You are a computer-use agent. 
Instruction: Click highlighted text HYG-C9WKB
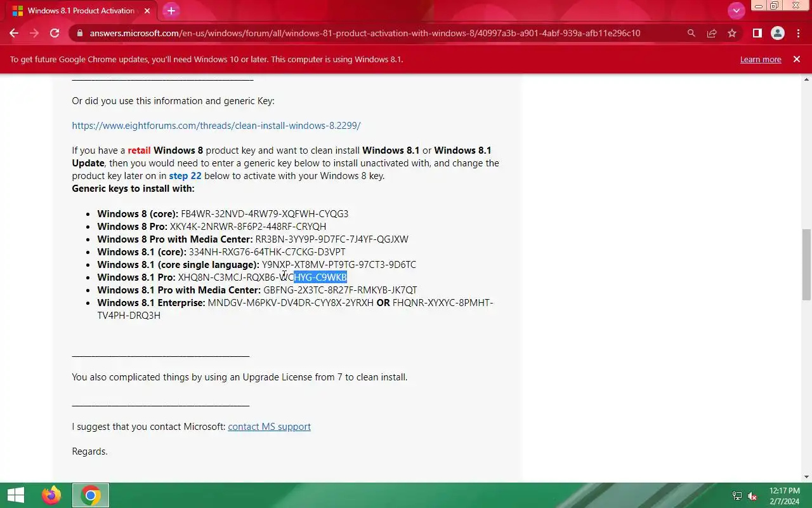point(320,277)
